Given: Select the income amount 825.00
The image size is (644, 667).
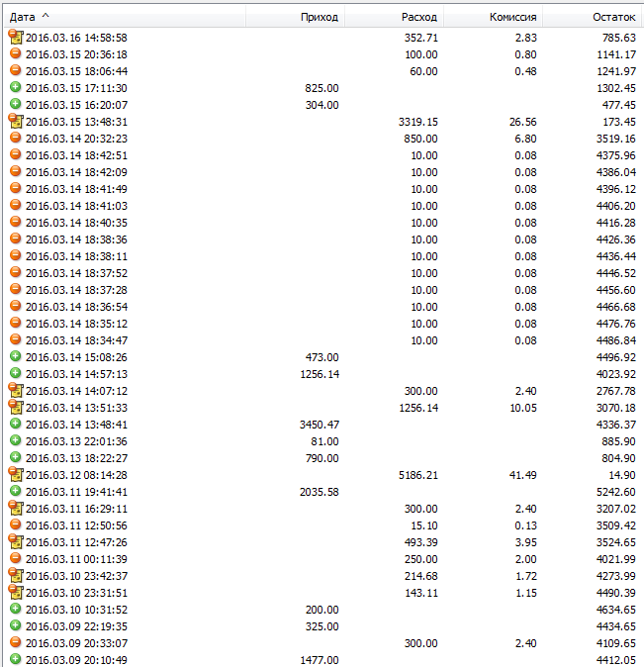Looking at the screenshot, I should (x=322, y=88).
